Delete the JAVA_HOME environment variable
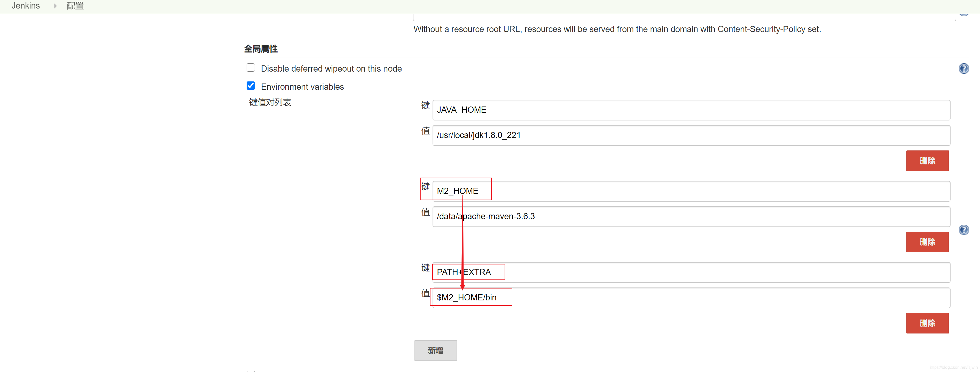Viewport: 980px width, 372px height. [927, 161]
